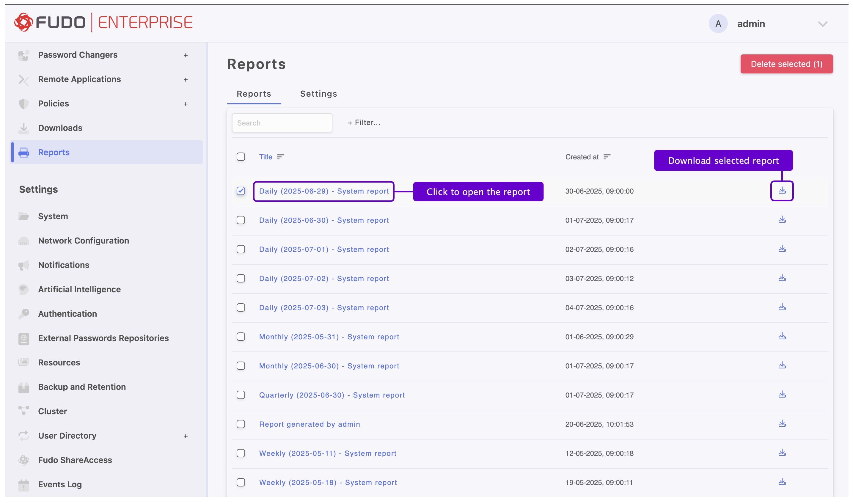This screenshot has width=853, height=504.
Task: Open Monthly (2025-06-30) - System report link
Action: point(329,366)
